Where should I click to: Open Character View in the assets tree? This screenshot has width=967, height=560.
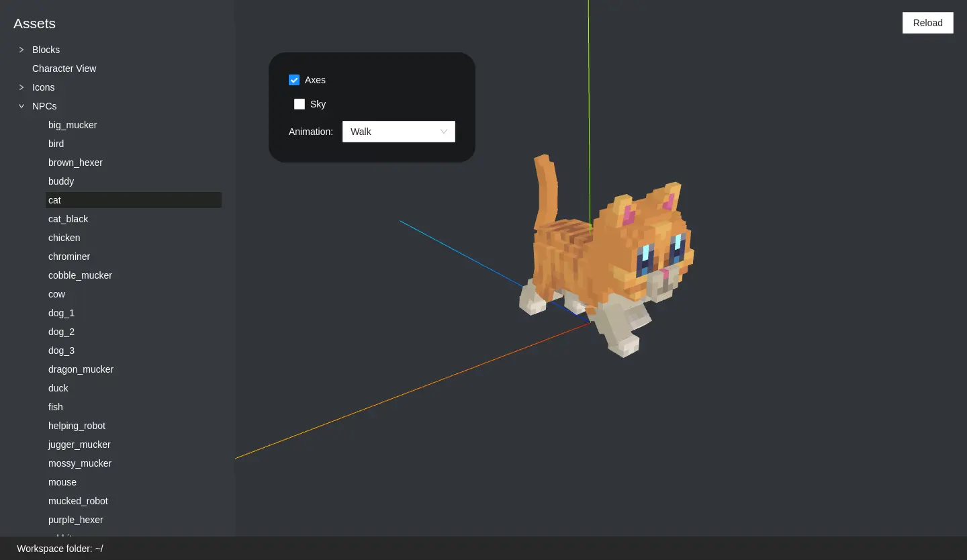pyautogui.click(x=64, y=68)
